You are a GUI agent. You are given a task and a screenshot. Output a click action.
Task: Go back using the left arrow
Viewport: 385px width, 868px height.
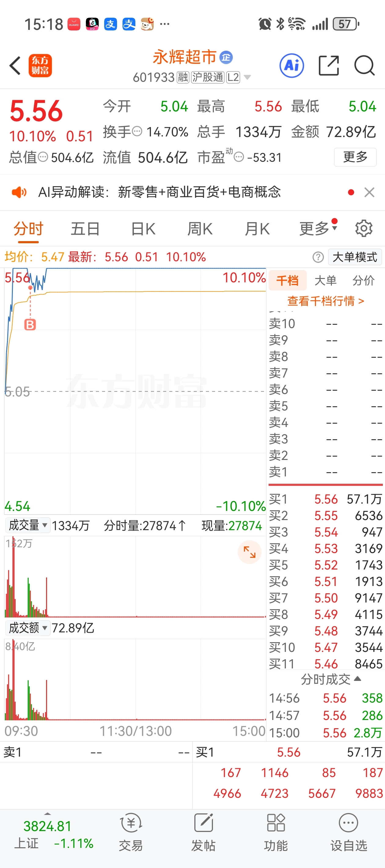15,65
